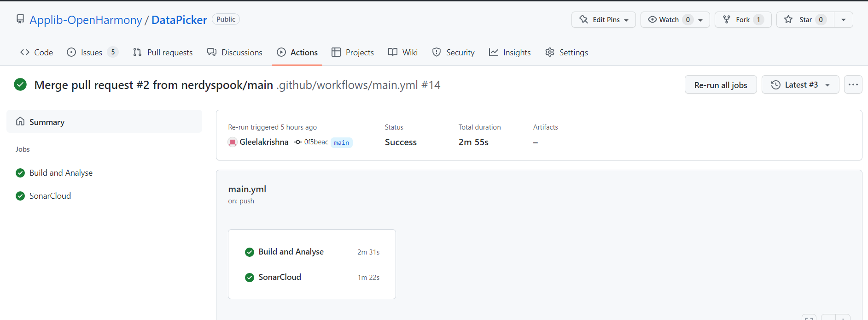Switch to the Issues tab
Viewport: 868px width, 320px height.
coord(92,52)
